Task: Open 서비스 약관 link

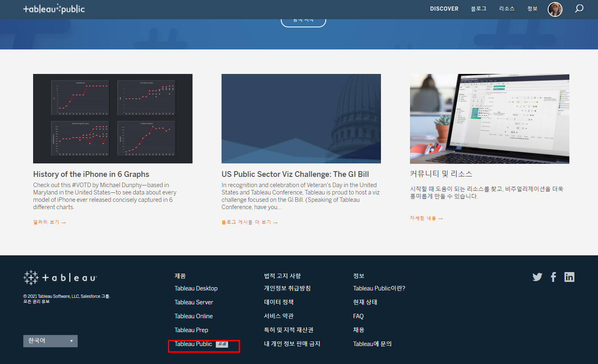Action: (279, 316)
